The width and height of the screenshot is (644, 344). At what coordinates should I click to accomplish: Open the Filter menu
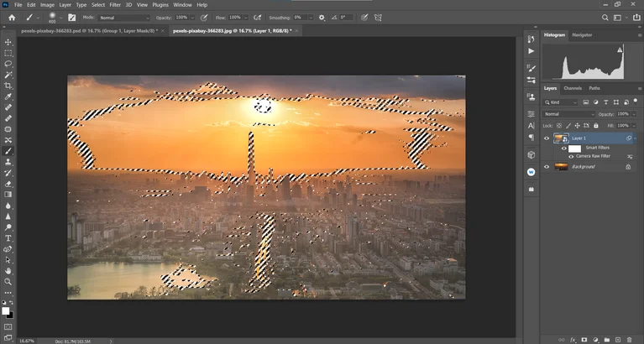[115, 5]
